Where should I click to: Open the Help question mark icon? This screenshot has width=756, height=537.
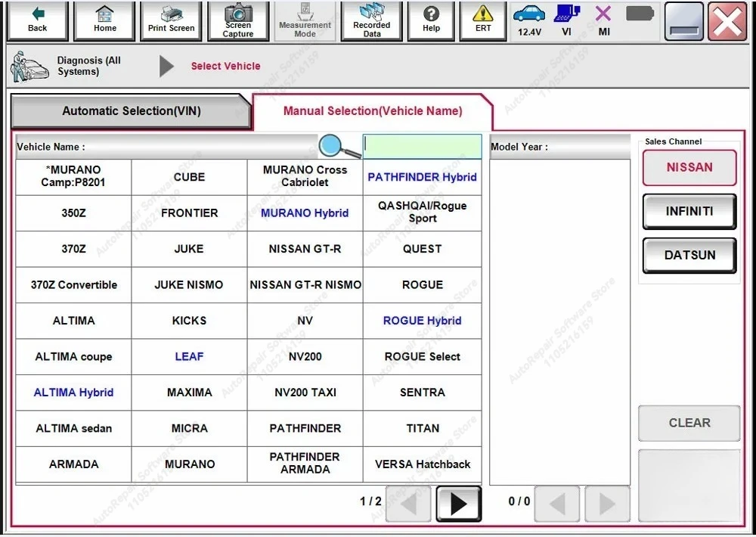[x=431, y=20]
